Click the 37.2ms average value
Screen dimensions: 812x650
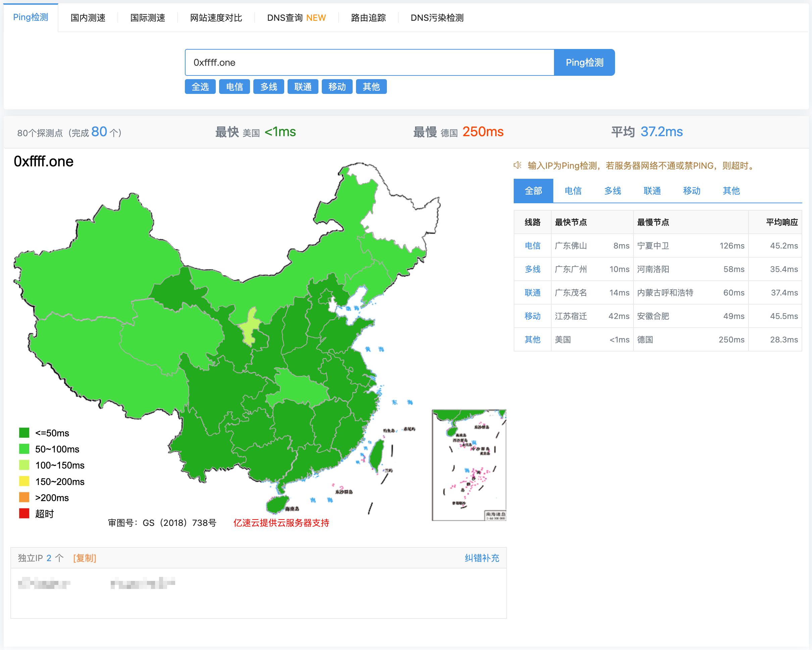click(661, 132)
